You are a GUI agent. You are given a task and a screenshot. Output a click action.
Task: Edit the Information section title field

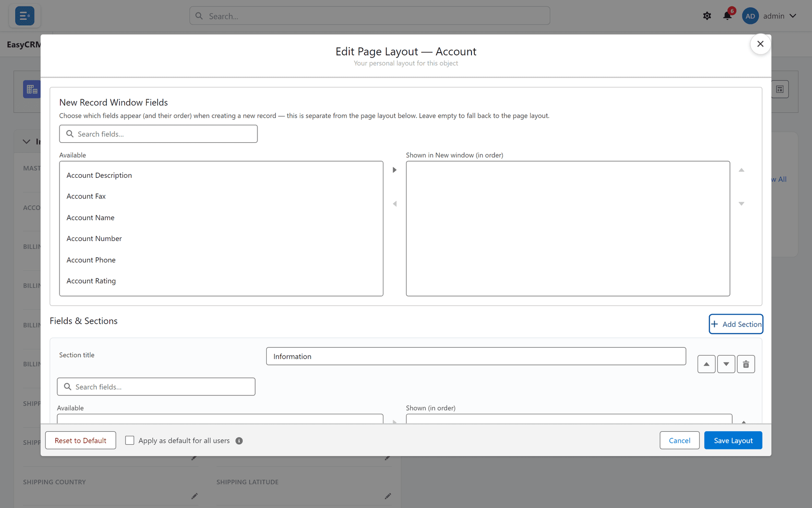click(x=476, y=357)
